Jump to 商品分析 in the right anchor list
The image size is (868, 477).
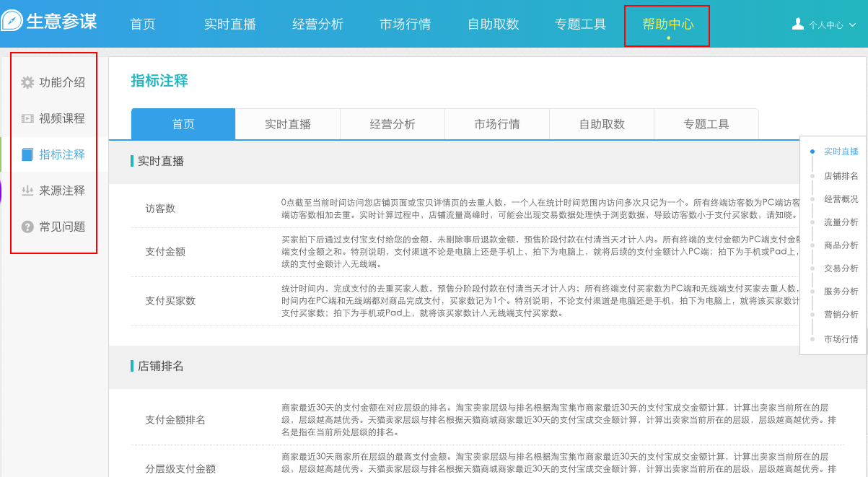click(841, 245)
